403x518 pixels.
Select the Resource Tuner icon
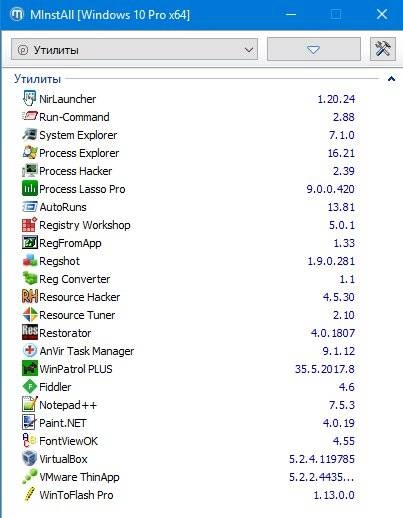click(x=30, y=315)
